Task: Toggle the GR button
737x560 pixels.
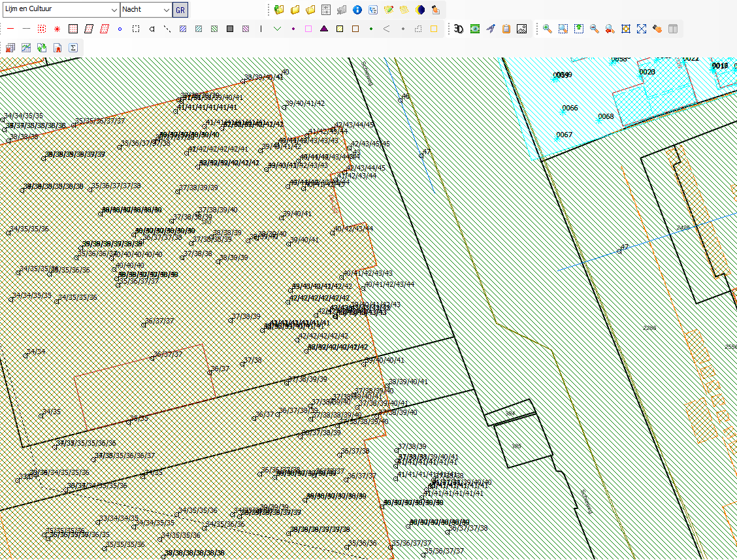Action: 180,10
